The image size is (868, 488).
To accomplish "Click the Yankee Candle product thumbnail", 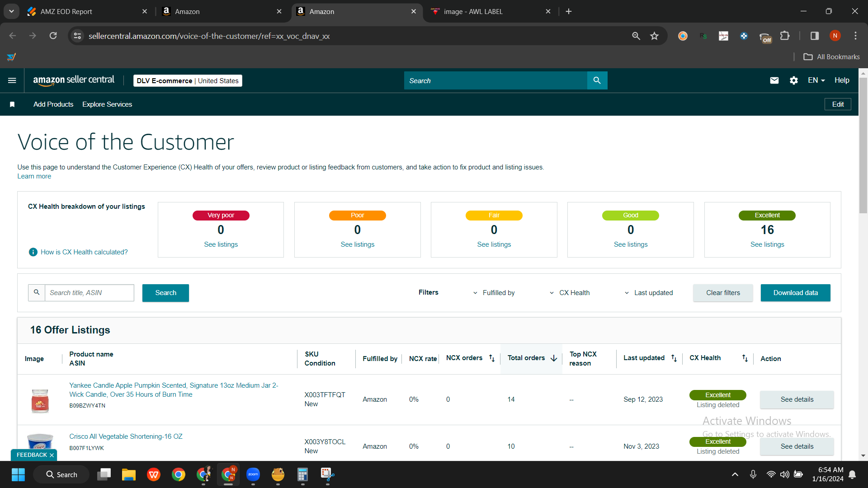I will point(40,400).
